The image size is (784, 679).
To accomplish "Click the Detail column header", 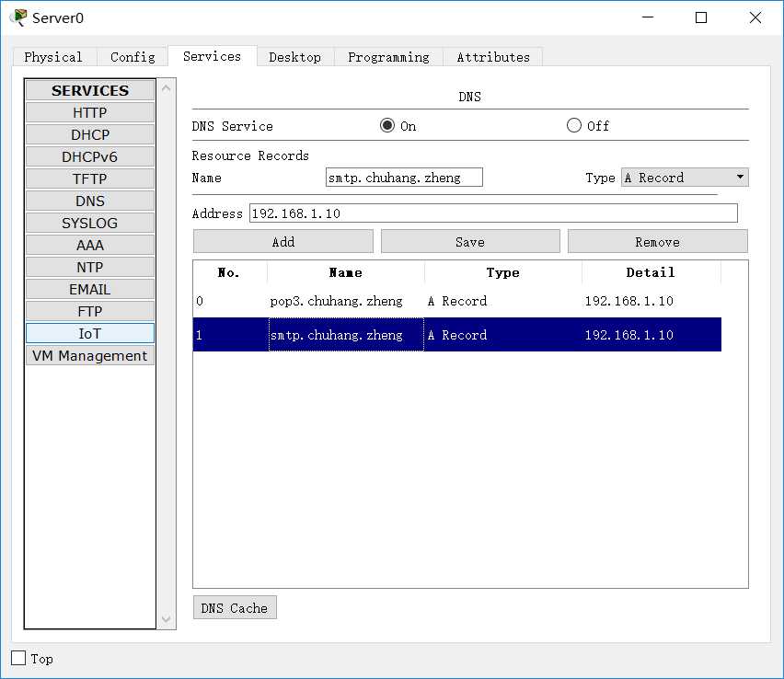I will click(651, 272).
